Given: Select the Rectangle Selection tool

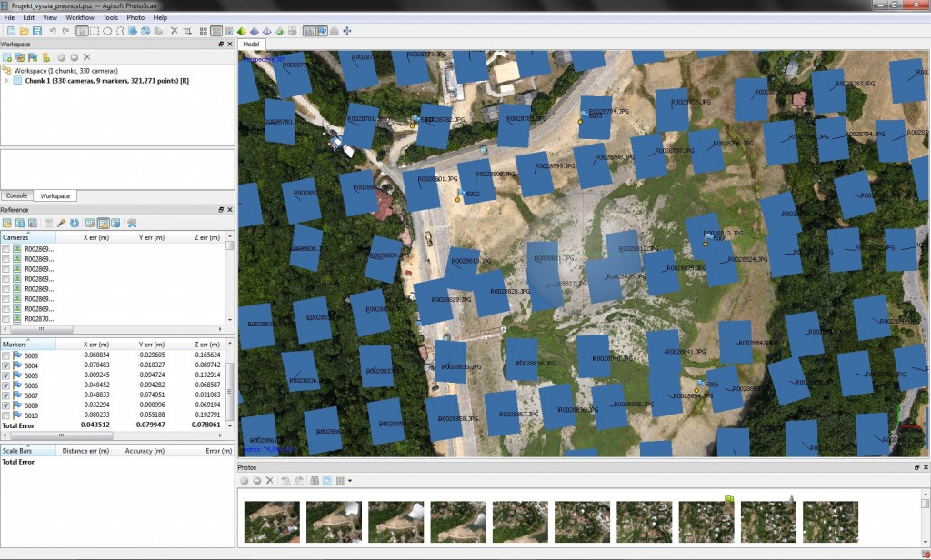Looking at the screenshot, I should (94, 31).
